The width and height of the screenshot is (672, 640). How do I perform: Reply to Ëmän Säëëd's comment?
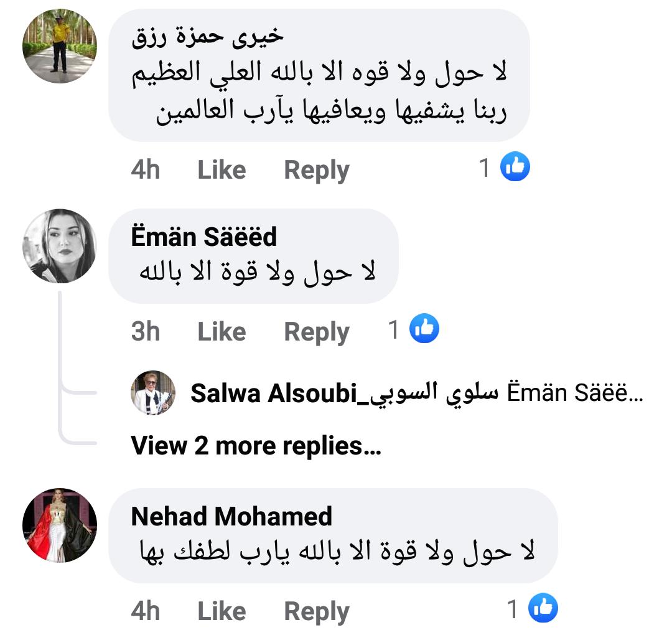coord(317,332)
